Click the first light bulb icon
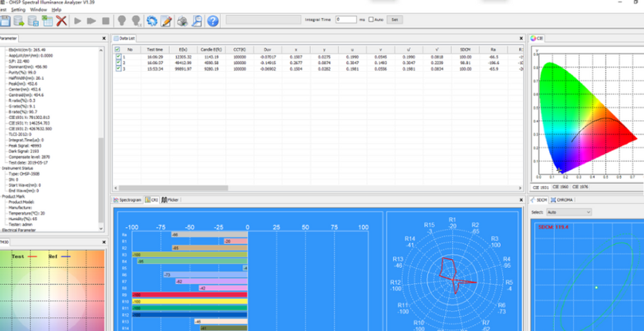This screenshot has height=331, width=644. [121, 21]
